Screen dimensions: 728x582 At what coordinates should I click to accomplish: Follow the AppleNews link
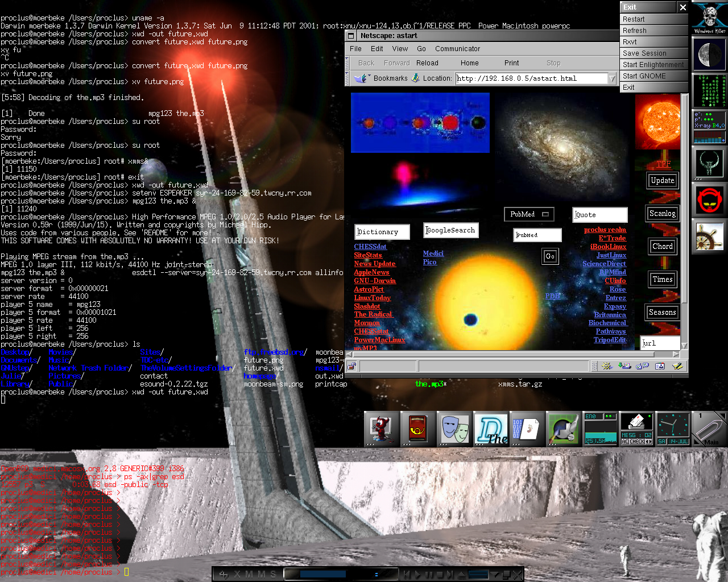tap(371, 272)
